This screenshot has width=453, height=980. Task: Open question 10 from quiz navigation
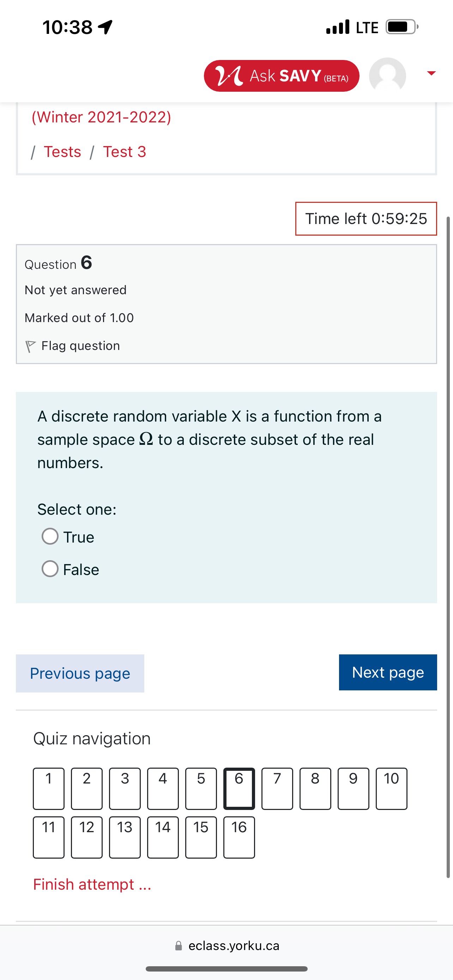(x=391, y=788)
